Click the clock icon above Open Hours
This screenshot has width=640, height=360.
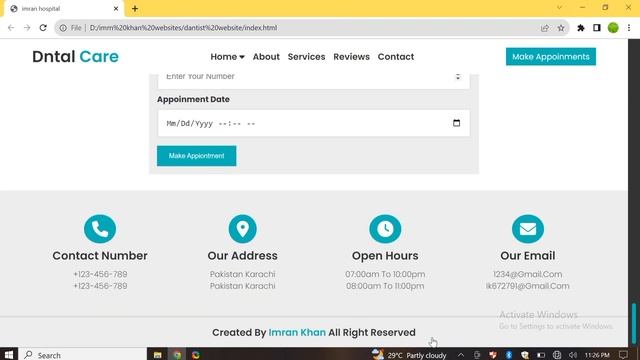click(385, 229)
